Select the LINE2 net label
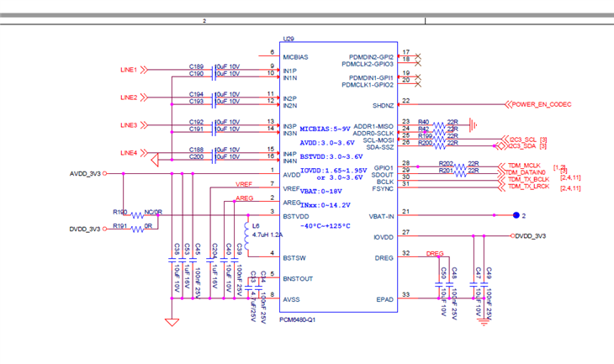The height and width of the screenshot is (364, 614). pos(129,98)
